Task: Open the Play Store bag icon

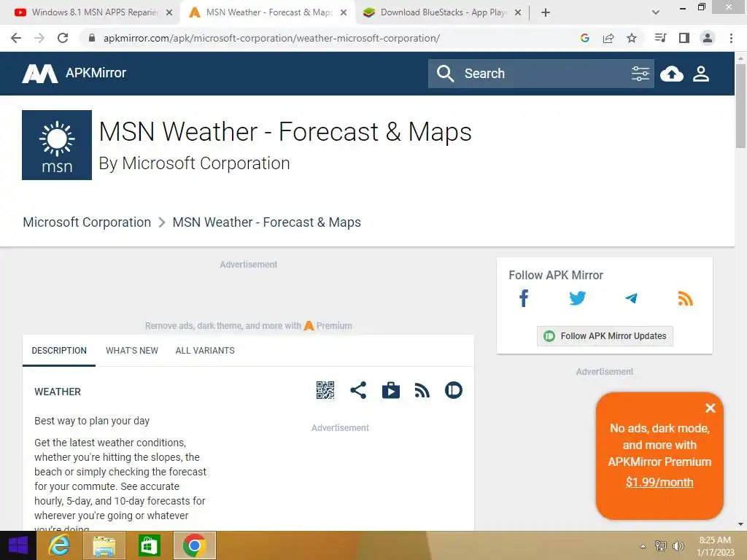Action: click(x=391, y=390)
